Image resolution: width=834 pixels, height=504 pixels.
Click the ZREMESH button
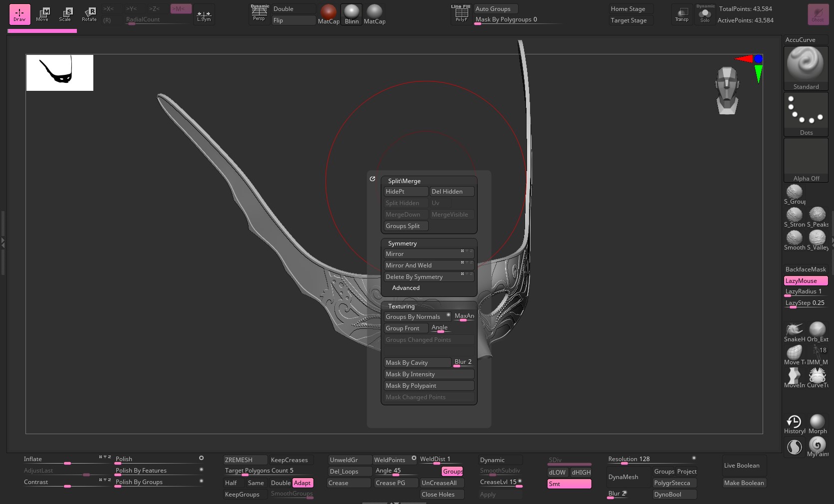[246, 460]
